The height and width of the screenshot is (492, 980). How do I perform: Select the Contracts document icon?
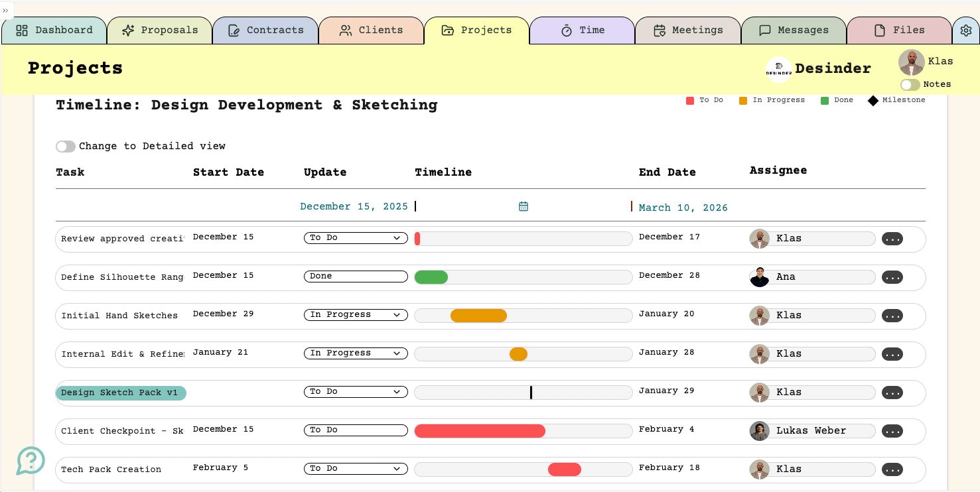(234, 30)
